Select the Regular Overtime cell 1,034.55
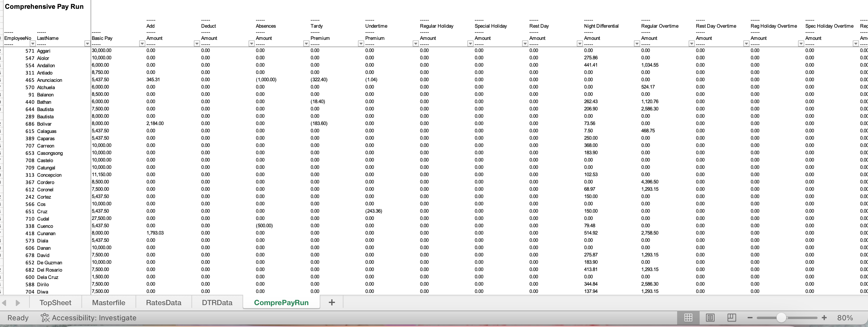868x327 pixels. point(650,65)
